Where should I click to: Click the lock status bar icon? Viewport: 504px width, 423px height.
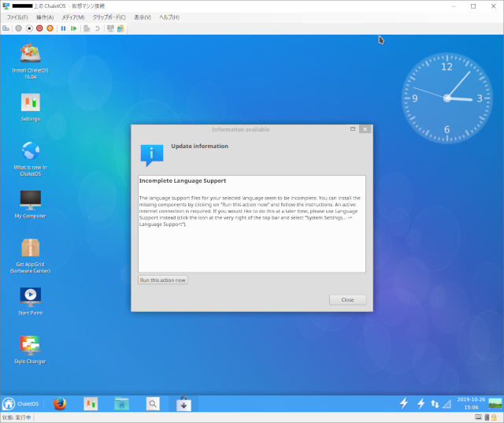pyautogui.click(x=495, y=417)
